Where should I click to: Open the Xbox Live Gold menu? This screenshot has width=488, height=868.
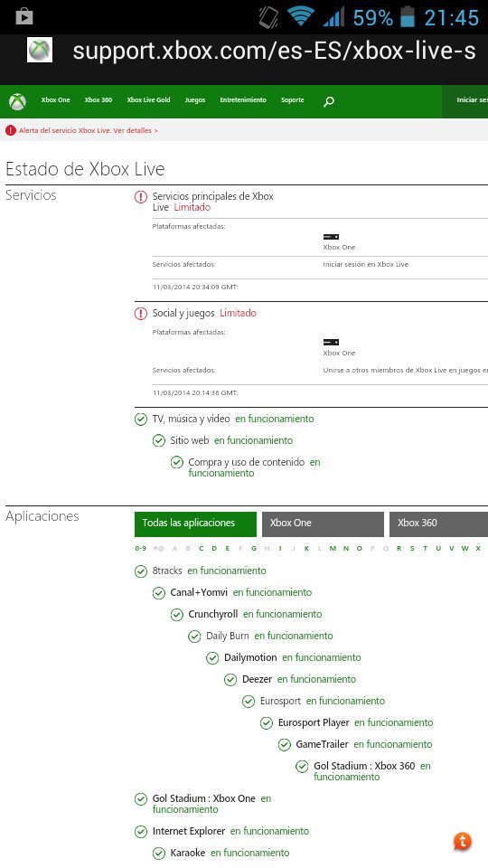tap(148, 100)
